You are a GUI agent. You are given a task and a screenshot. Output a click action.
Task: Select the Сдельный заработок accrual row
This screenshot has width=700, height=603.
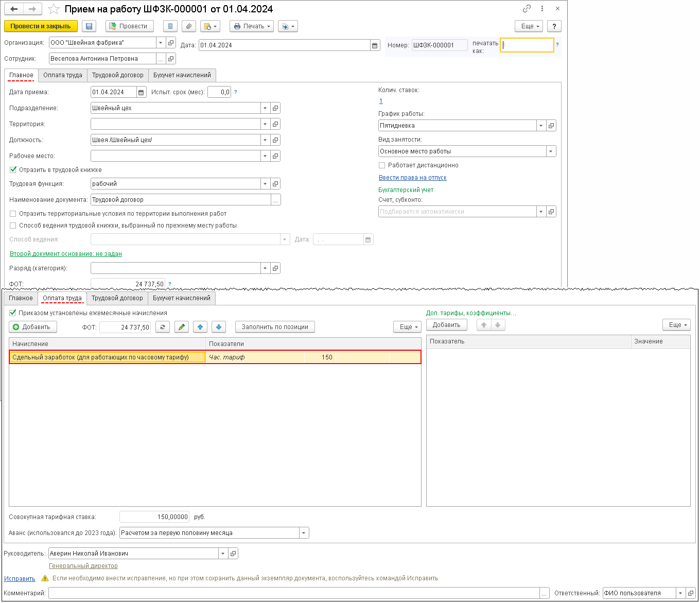coord(215,357)
